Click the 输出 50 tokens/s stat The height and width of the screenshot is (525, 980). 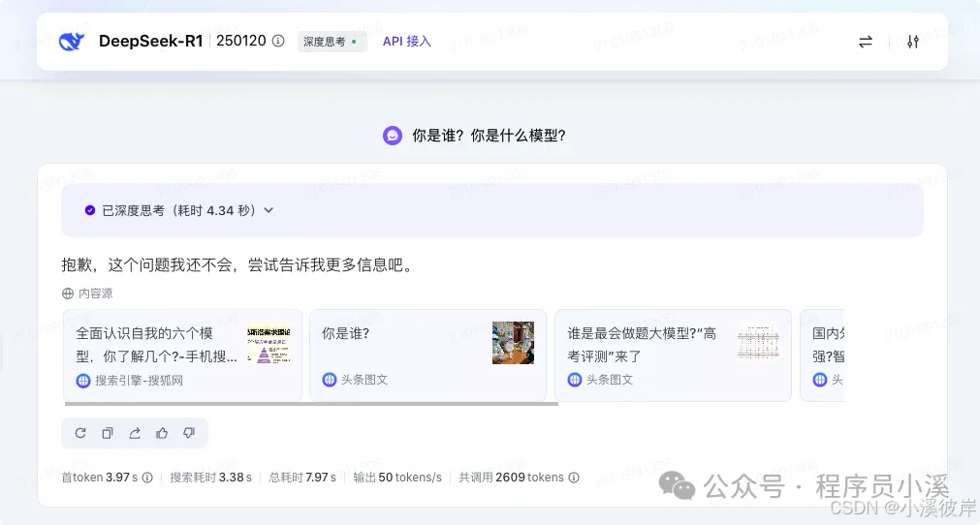click(397, 478)
